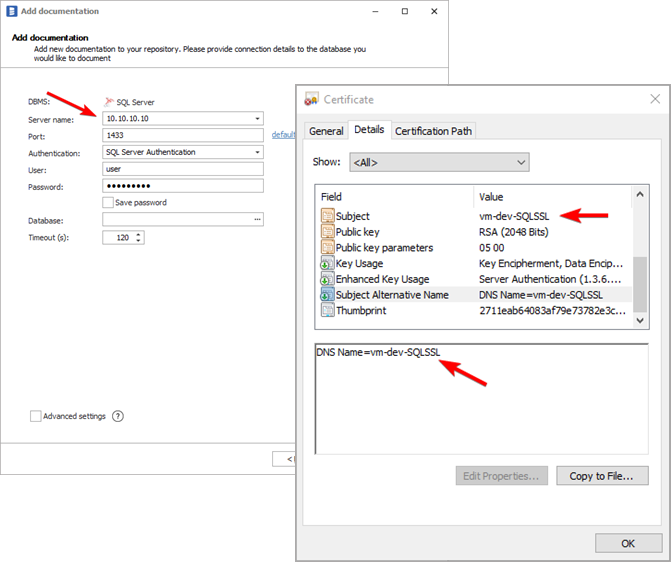Click the vm-dev-SQLSSL Subject value
Viewport: 671px width, 562px height.
tap(514, 216)
